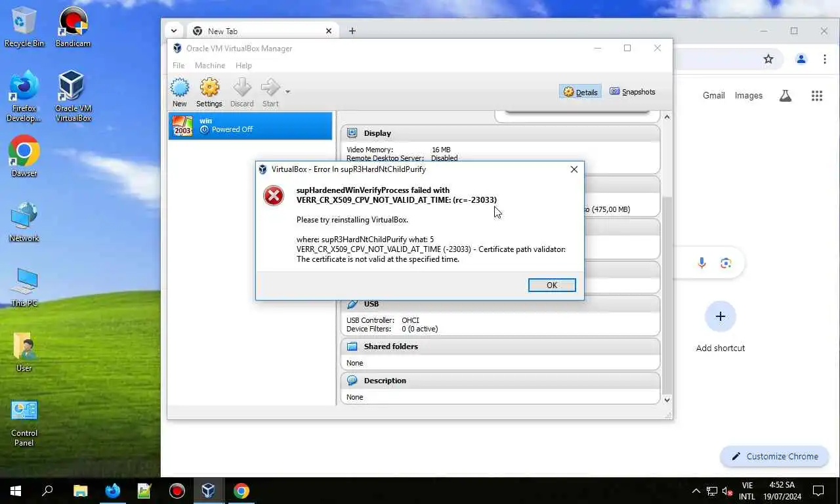Image resolution: width=840 pixels, height=504 pixels.
Task: Open File Explorer from the taskbar
Action: (x=80, y=491)
